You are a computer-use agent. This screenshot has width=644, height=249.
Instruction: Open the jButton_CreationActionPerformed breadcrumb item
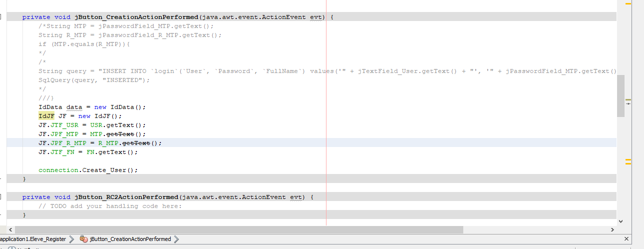[125, 239]
